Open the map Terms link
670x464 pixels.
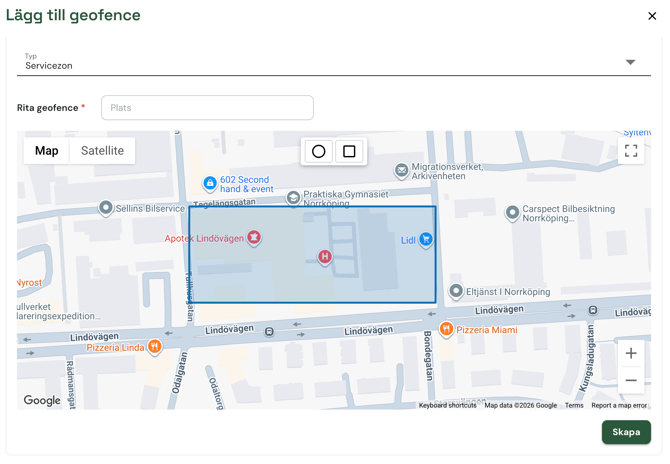[574, 405]
